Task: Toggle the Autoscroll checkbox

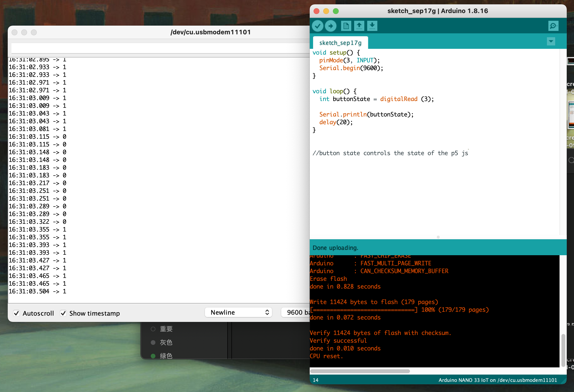Action: [x=16, y=313]
